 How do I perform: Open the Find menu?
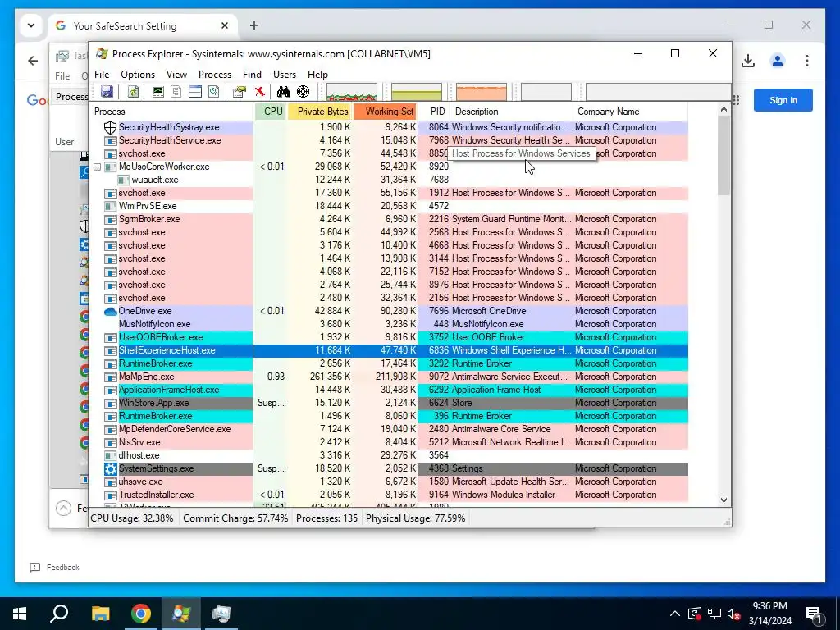point(253,75)
